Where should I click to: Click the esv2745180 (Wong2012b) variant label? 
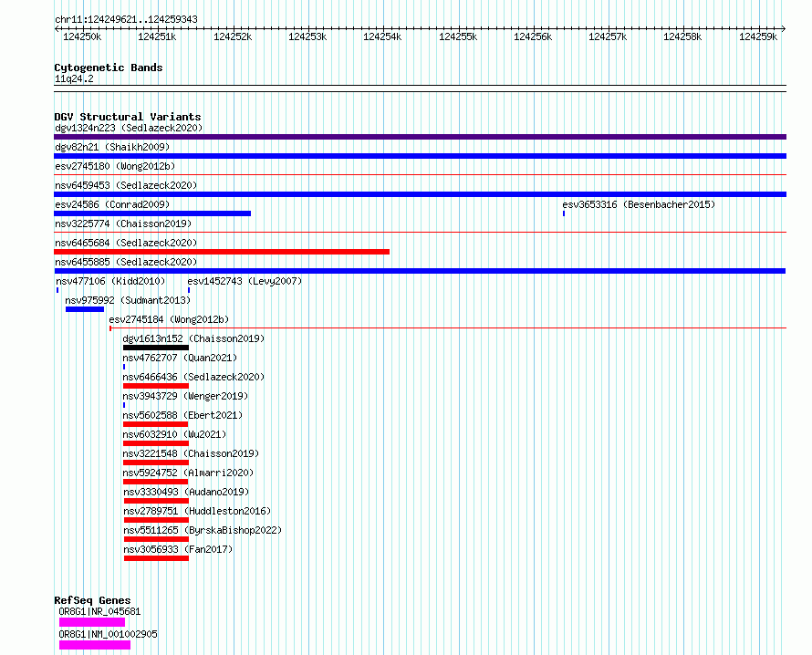pos(115,166)
